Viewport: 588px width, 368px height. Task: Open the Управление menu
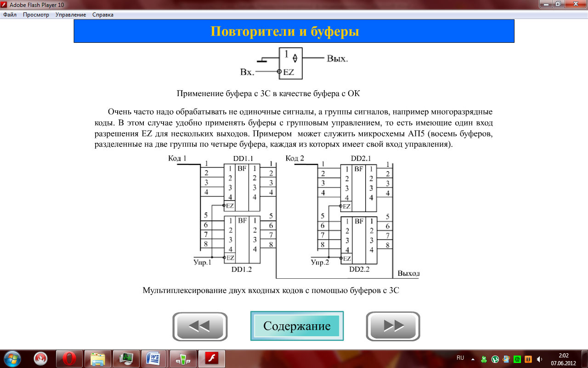coord(71,15)
